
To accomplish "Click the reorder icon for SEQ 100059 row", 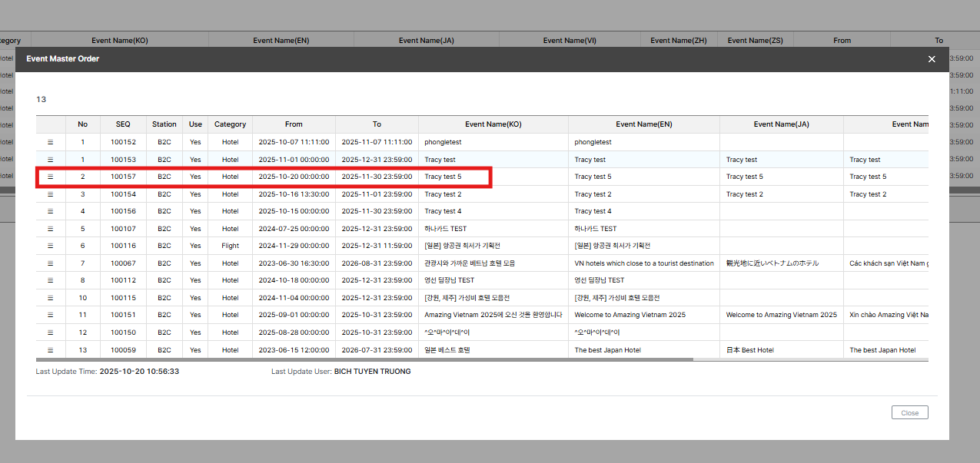I will click(x=51, y=350).
